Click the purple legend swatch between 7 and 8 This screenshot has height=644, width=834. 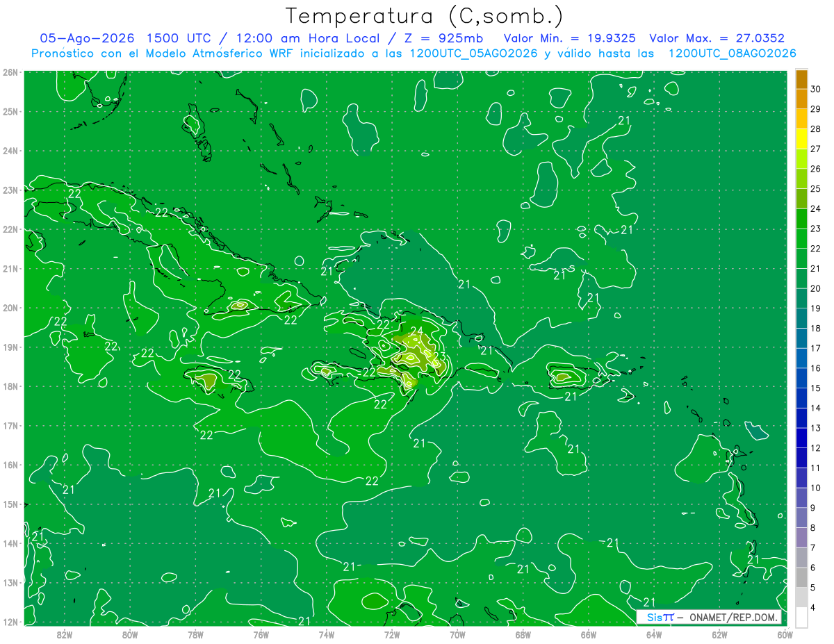coord(801,537)
